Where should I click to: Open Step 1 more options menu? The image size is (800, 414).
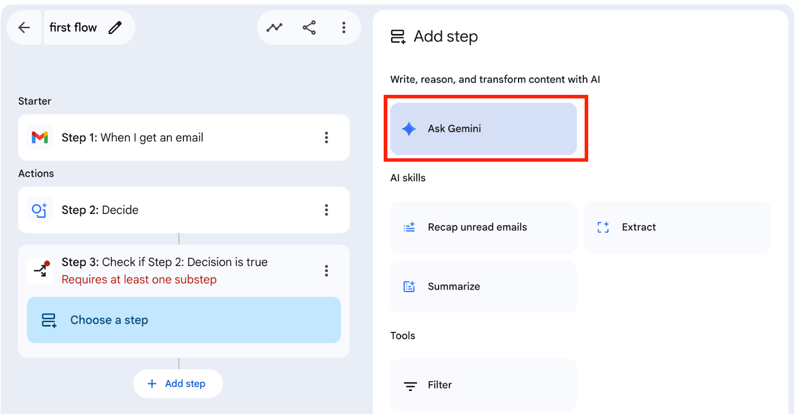326,138
